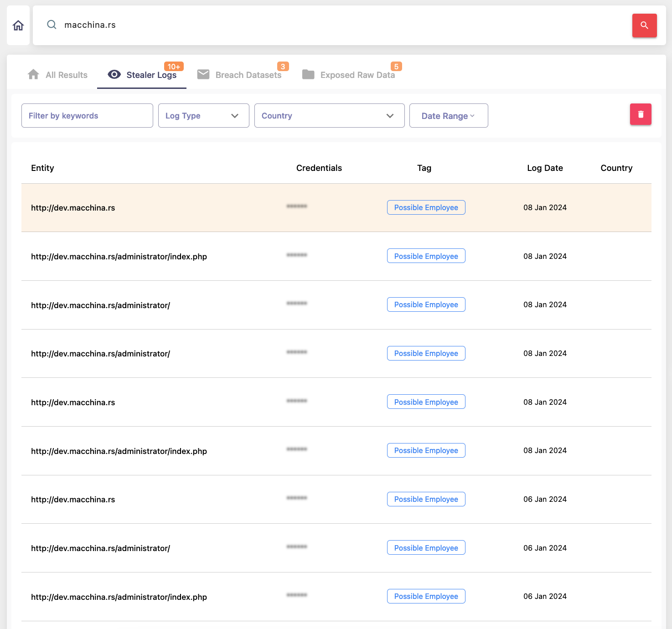Click the Log Date column header
Viewport: 672px width, 629px height.
point(545,168)
